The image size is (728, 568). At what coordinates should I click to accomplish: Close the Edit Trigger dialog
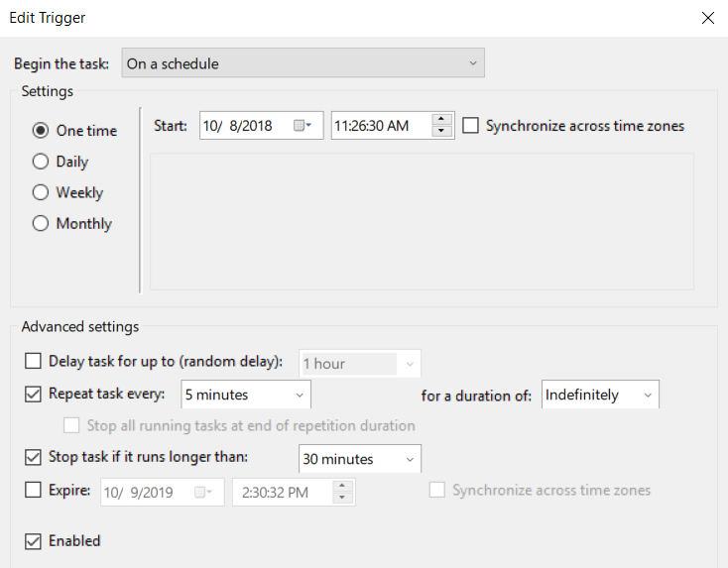pos(707,18)
